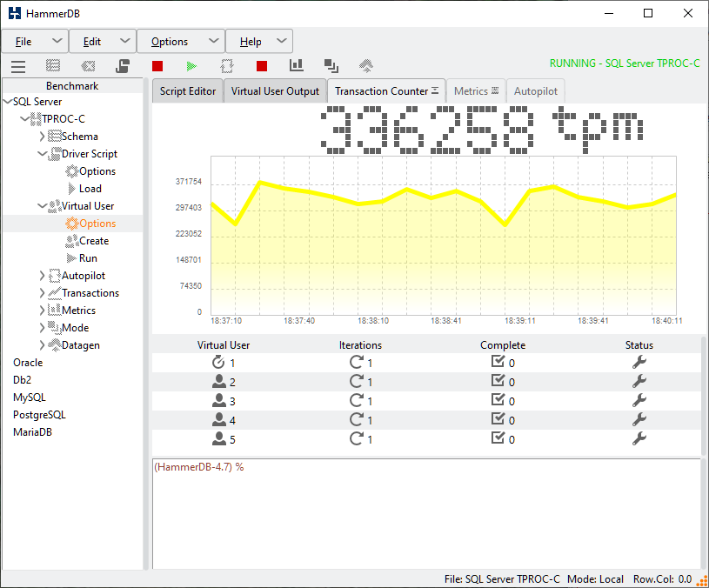Switch to the Script Editor tab
The width and height of the screenshot is (709, 588).
[x=188, y=90]
